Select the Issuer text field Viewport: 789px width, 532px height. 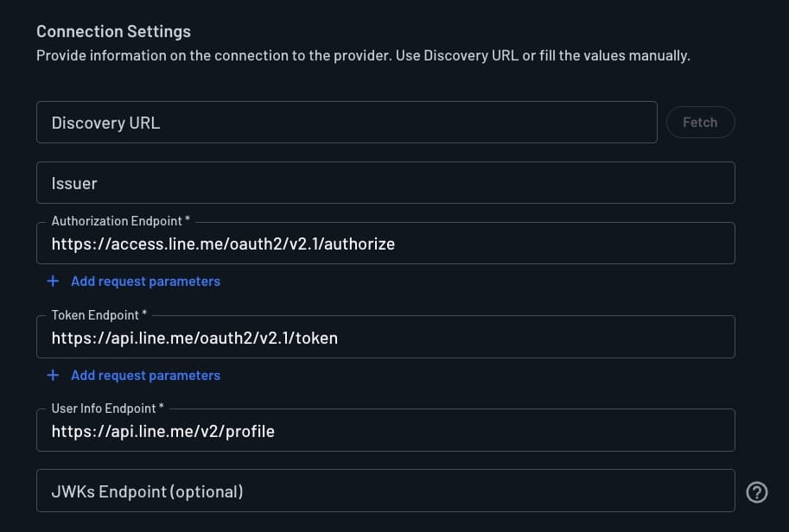(385, 182)
